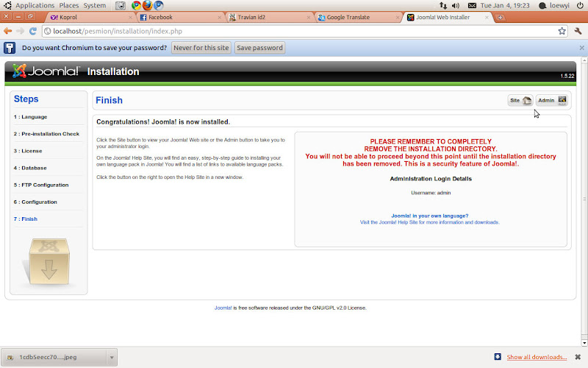Viewport: 588px width, 368px height.
Task: Launch the screenshot tool in the top panel
Action: click(121, 6)
